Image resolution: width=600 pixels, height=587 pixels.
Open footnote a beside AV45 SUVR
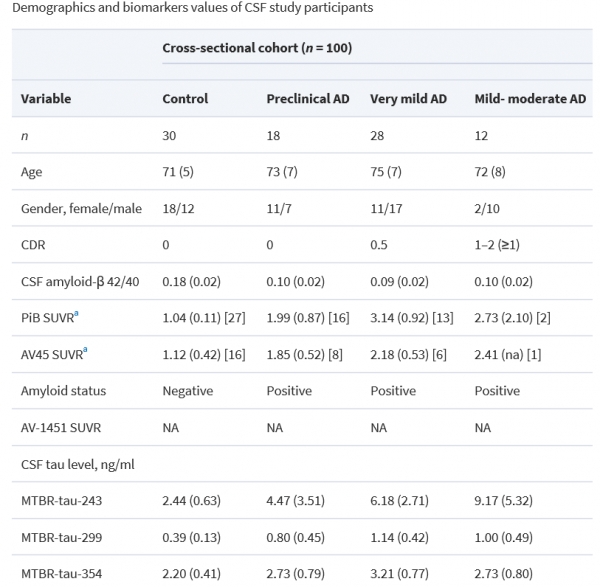(x=84, y=350)
